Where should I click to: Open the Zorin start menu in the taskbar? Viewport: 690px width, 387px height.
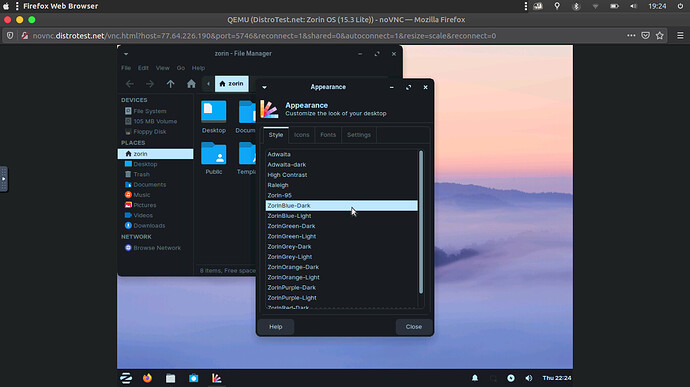click(126, 378)
